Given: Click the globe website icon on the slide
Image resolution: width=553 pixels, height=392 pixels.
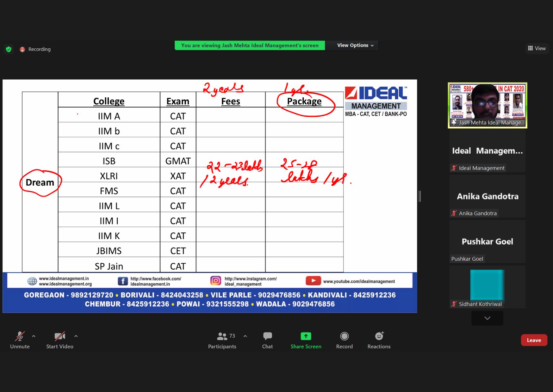Looking at the screenshot, I should coord(32,281).
